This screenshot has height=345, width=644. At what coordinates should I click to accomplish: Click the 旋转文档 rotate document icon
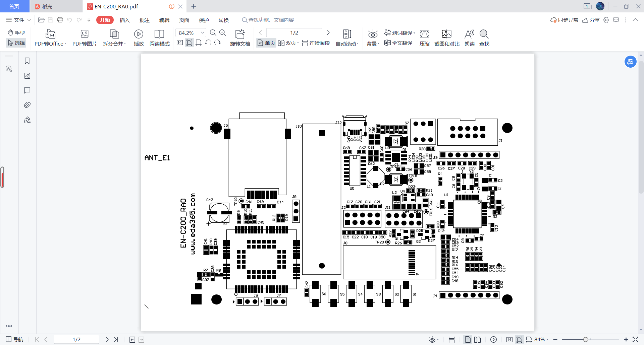coord(240,34)
